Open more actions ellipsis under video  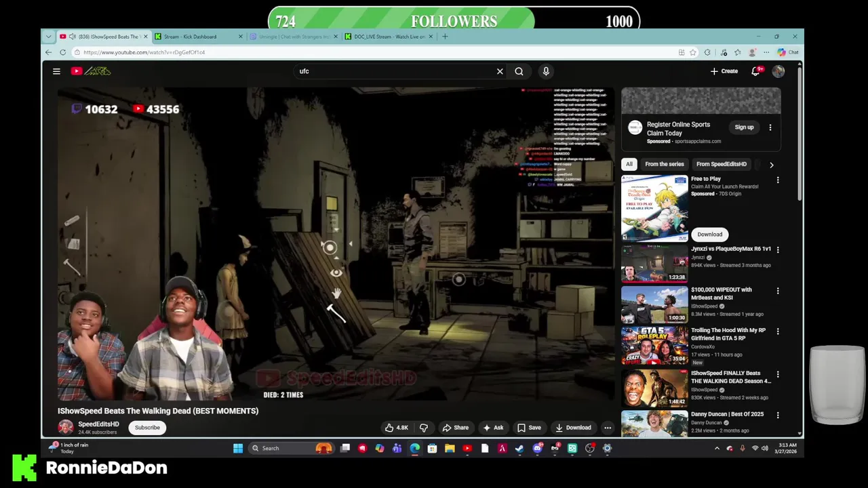(x=608, y=428)
